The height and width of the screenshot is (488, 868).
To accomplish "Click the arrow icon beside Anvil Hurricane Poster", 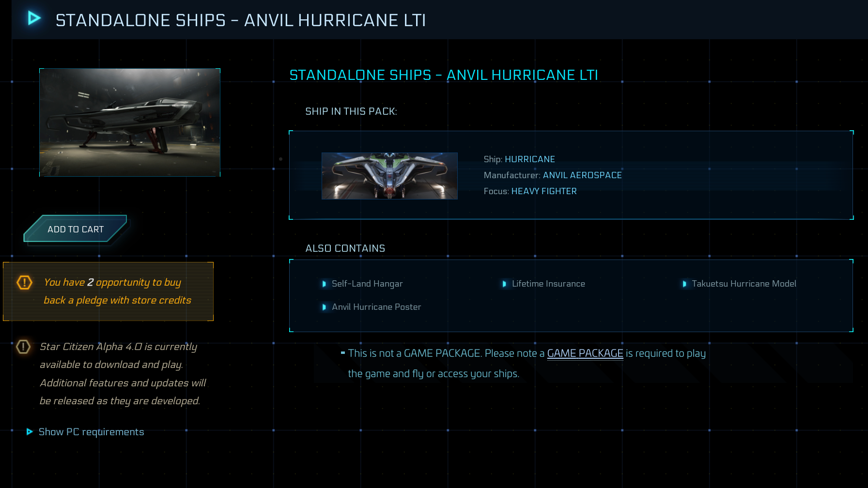I will (325, 307).
